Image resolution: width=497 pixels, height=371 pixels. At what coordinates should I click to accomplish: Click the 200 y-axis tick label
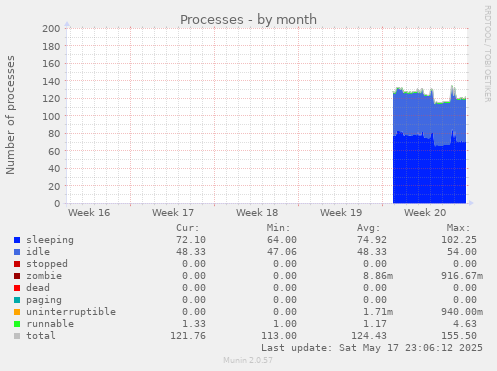(x=51, y=29)
